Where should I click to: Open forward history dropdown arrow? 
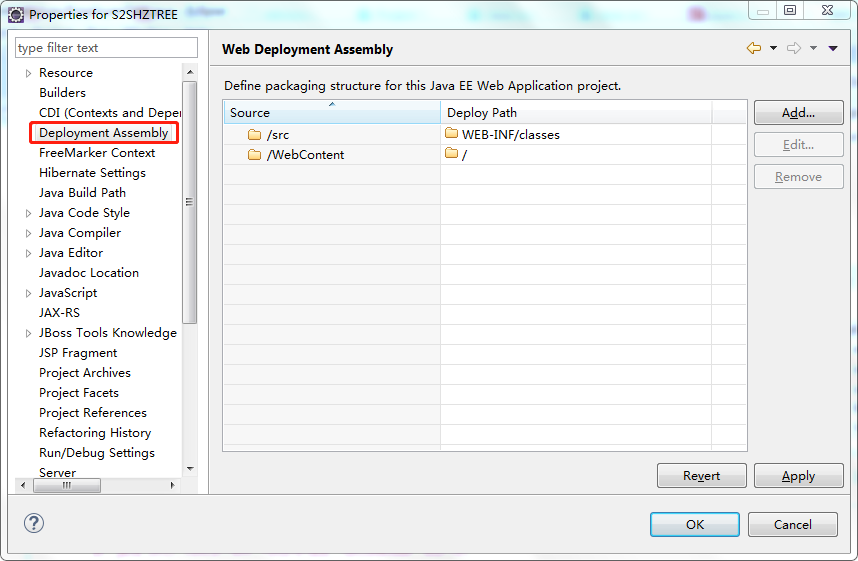tap(814, 48)
